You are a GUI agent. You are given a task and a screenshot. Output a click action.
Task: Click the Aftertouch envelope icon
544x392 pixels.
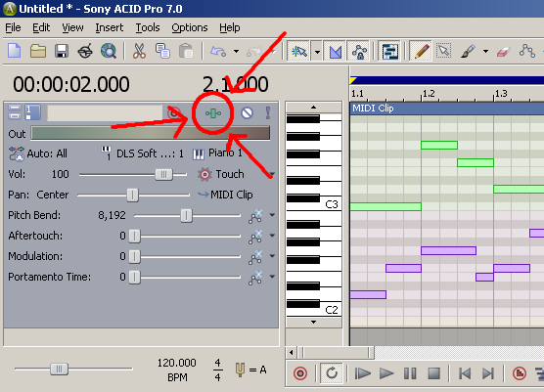click(255, 237)
